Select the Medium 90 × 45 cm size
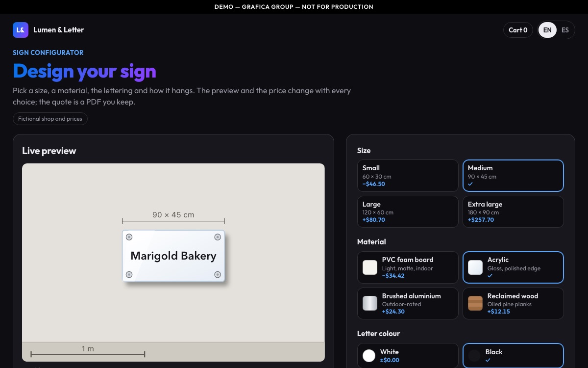 (x=513, y=176)
